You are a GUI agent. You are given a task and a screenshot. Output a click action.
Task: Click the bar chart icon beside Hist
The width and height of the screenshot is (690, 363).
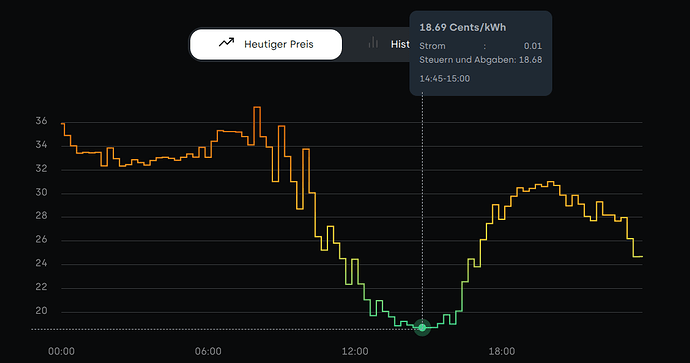(x=373, y=43)
